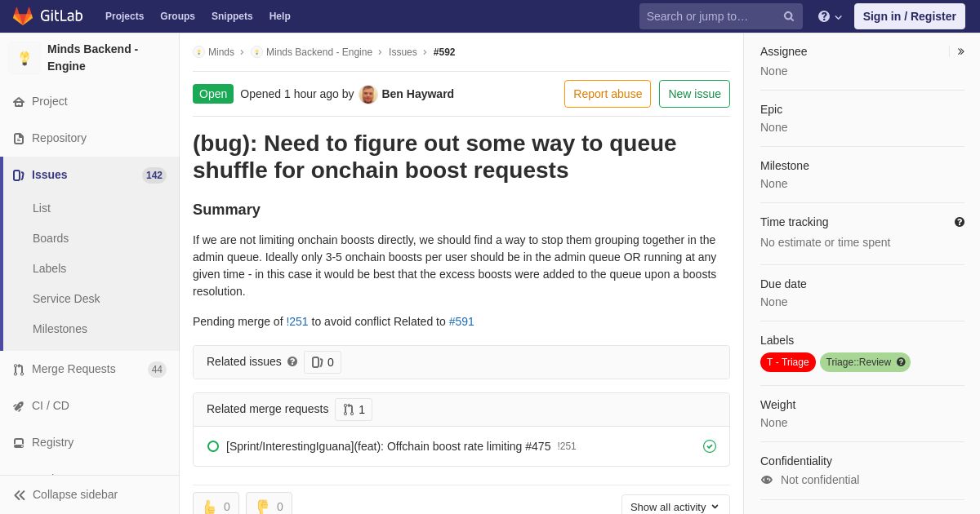Click the open merge request status circle

point(213,446)
